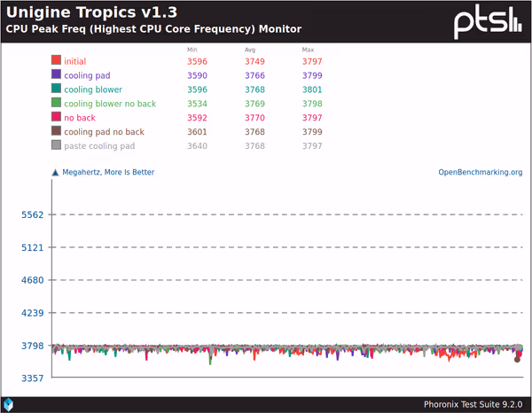Click the 'cooling blower' legend label
Viewport: 532px width, 413px height.
93,90
